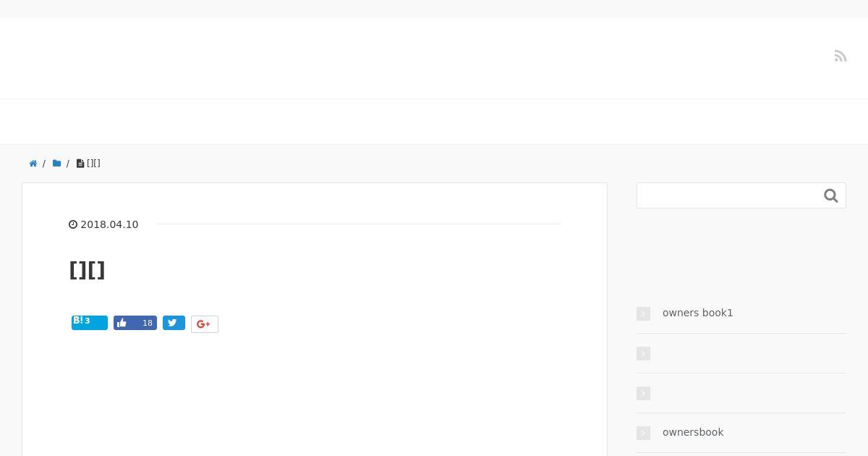Viewport: 868px width, 456px height.
Task: Go to home via breadcrumb house icon
Action: [x=33, y=164]
